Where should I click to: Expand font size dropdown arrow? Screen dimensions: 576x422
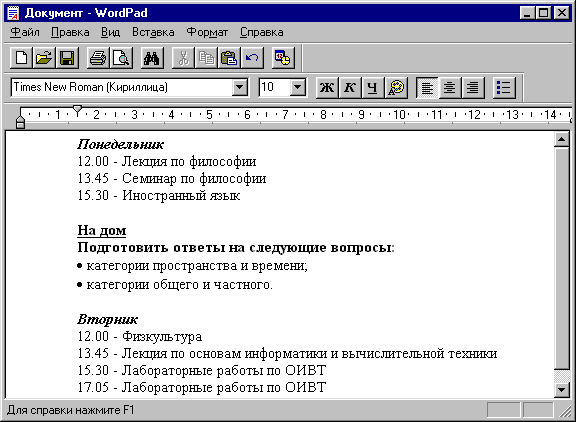[x=298, y=87]
